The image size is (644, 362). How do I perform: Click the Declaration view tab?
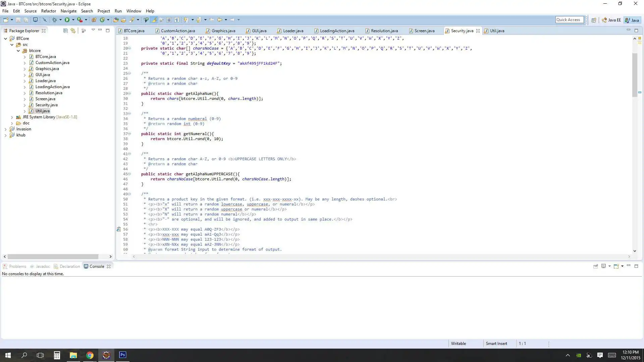click(x=70, y=266)
